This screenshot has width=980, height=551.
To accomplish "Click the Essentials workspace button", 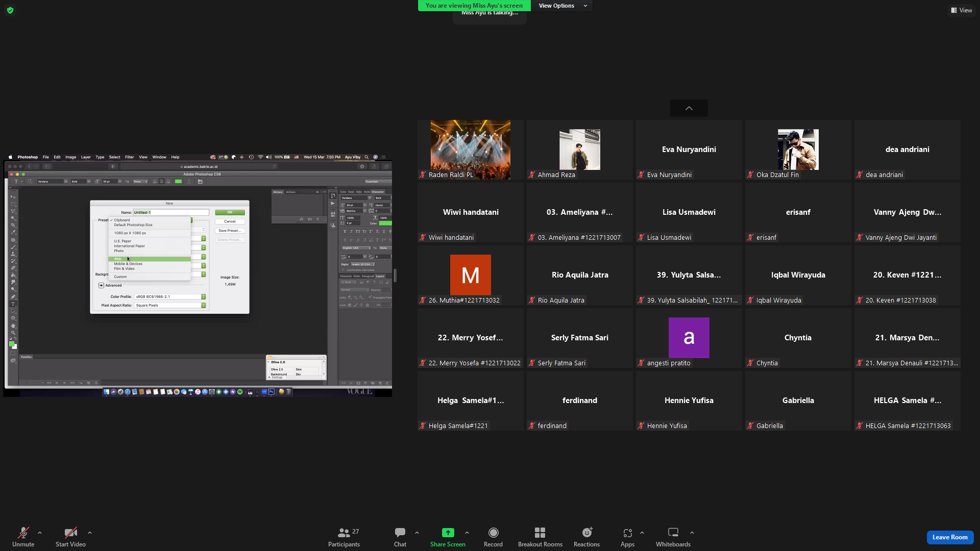I will 378,182.
